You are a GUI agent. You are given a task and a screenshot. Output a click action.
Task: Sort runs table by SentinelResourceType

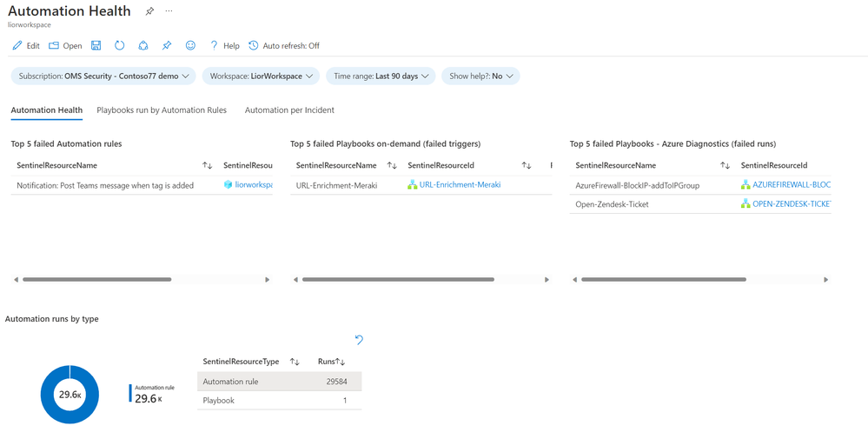[295, 362]
